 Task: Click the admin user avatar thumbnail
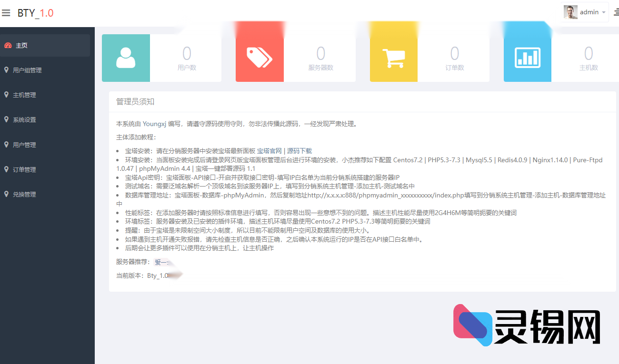click(569, 11)
